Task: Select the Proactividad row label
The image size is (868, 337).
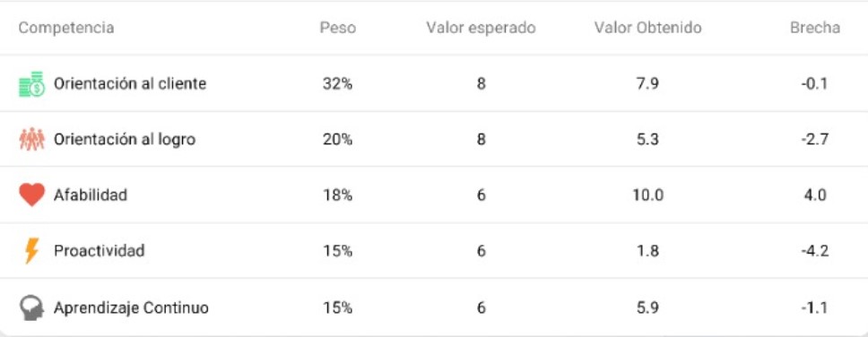Action: click(100, 251)
